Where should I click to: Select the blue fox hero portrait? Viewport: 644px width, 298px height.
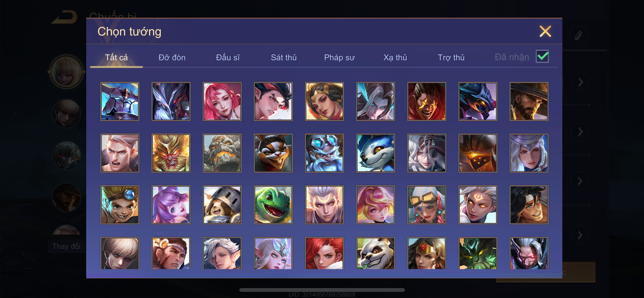point(375,153)
